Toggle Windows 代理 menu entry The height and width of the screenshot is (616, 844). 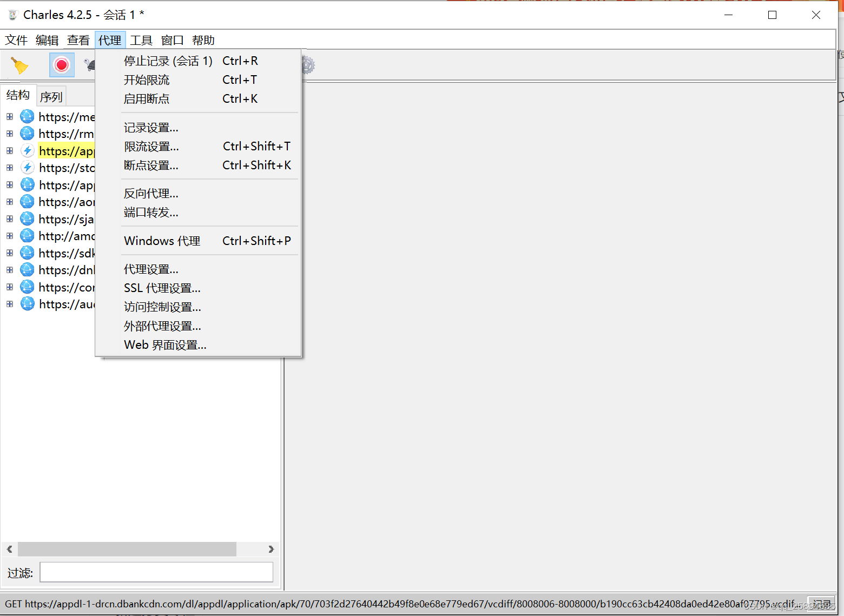(x=198, y=241)
